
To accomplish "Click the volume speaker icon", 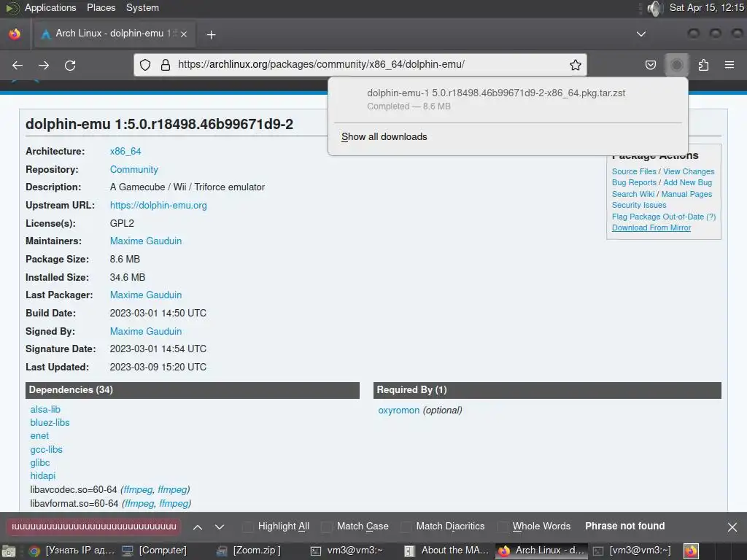I will click(x=655, y=7).
